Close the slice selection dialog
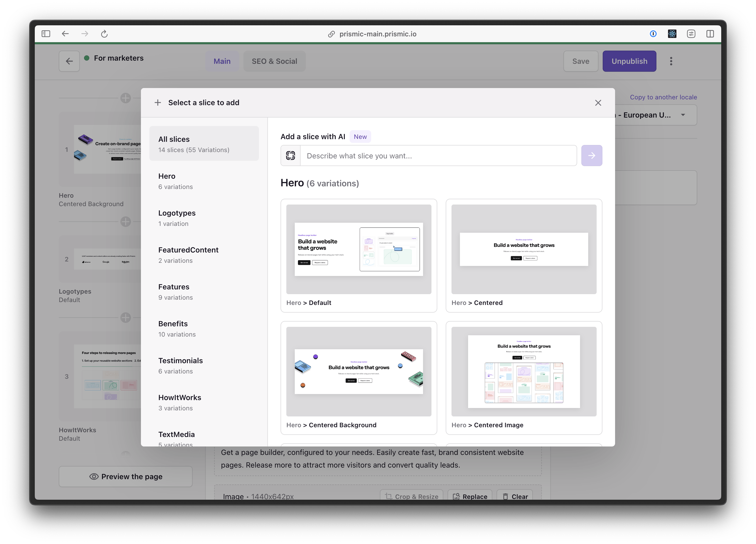The width and height of the screenshot is (756, 544). coord(598,103)
